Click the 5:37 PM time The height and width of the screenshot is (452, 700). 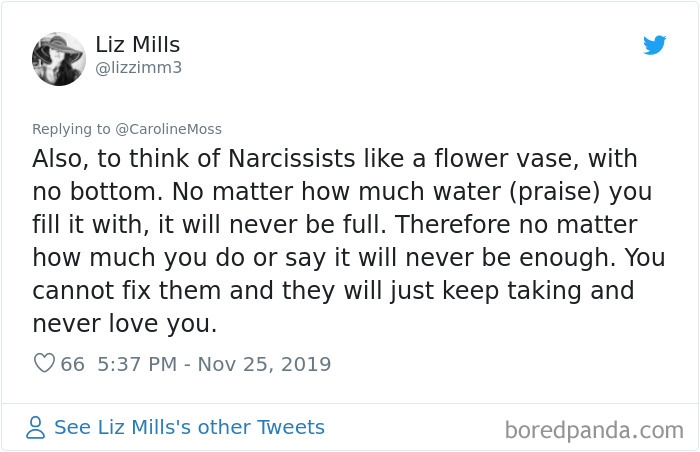click(x=138, y=364)
